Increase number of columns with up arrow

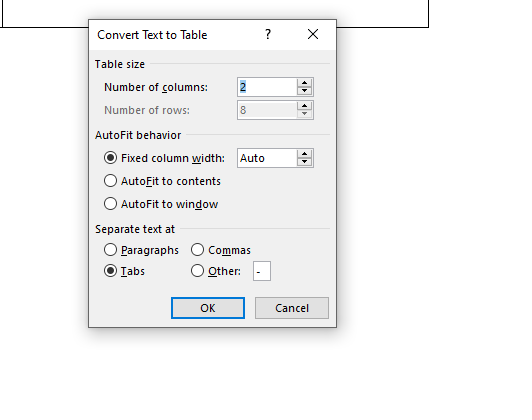[x=304, y=83]
